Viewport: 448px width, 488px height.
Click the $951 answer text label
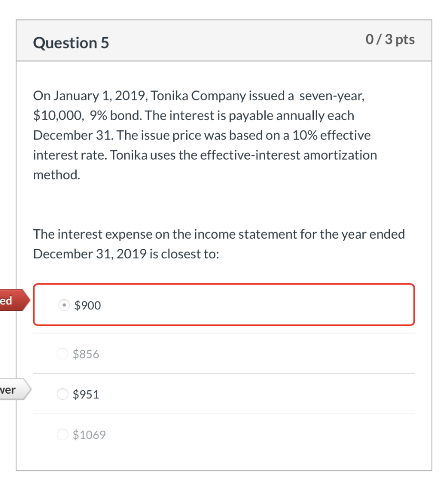86,395
